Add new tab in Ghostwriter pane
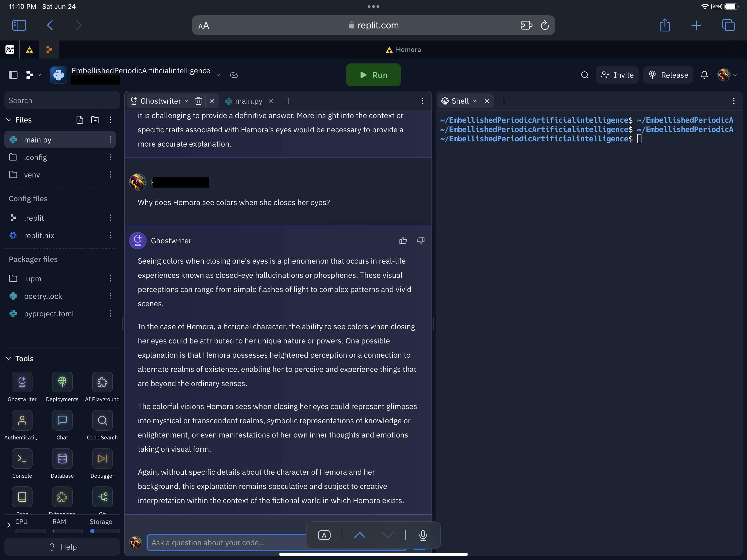 pyautogui.click(x=288, y=101)
